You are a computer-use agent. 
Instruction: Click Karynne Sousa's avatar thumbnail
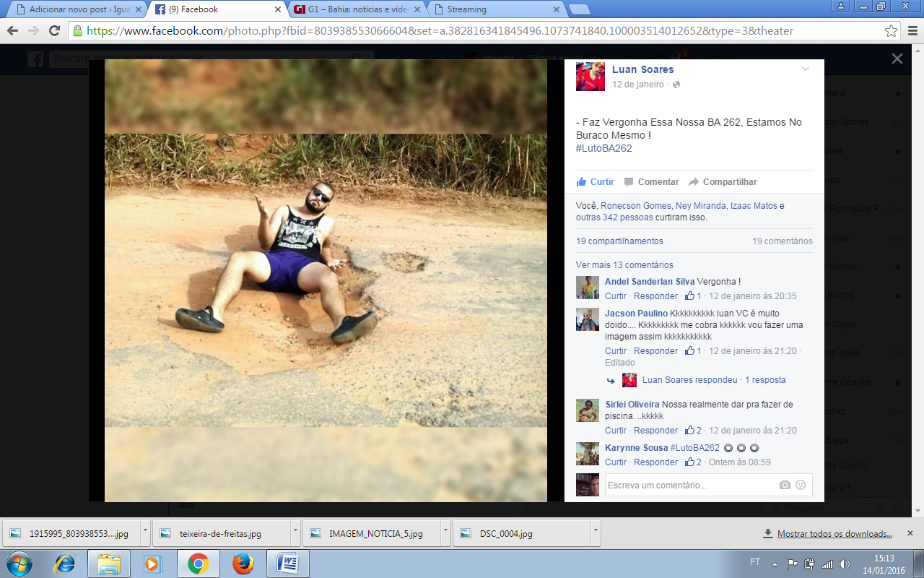[x=588, y=454]
